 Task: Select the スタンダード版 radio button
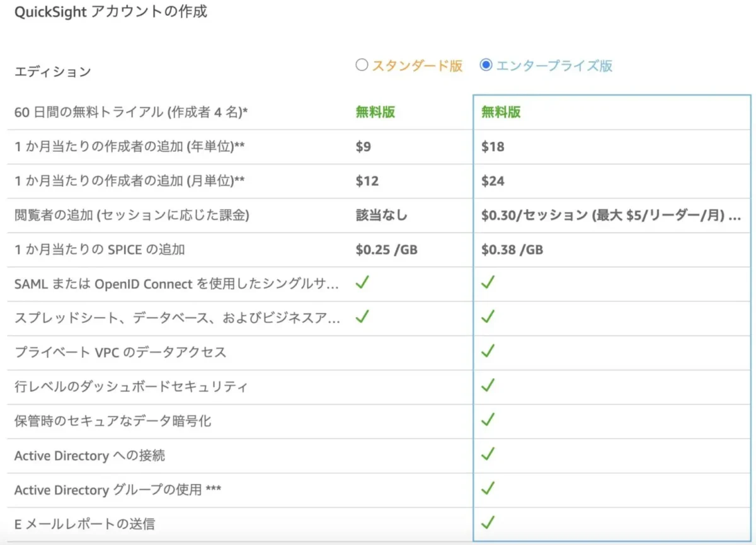pyautogui.click(x=362, y=65)
